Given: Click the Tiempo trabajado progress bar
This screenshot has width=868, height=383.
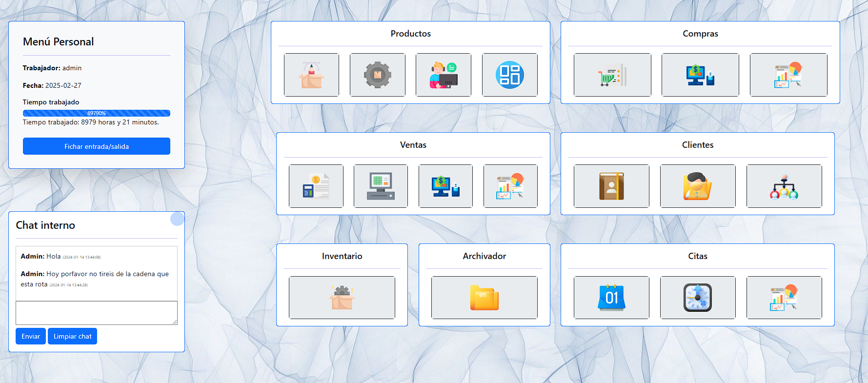Looking at the screenshot, I should (97, 113).
